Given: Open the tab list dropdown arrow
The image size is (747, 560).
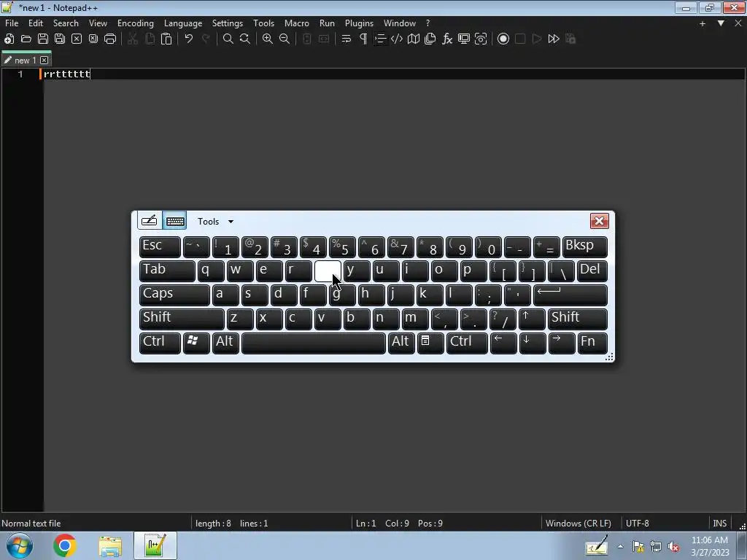Looking at the screenshot, I should 721,23.
